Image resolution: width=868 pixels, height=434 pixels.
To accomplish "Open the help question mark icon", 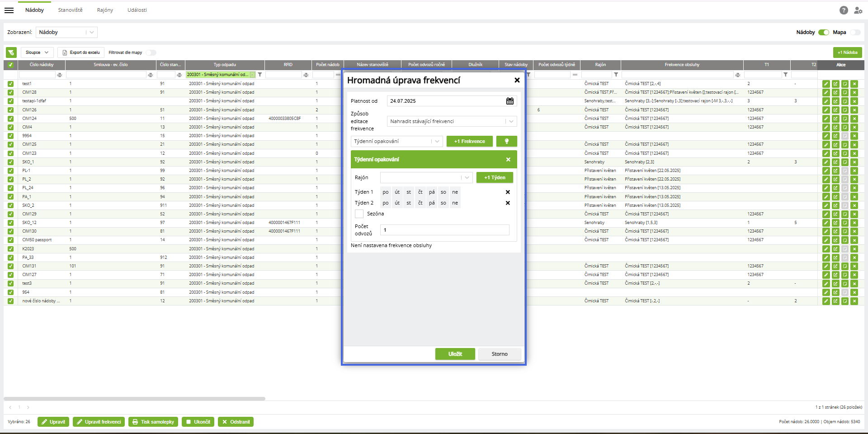I will click(x=844, y=10).
